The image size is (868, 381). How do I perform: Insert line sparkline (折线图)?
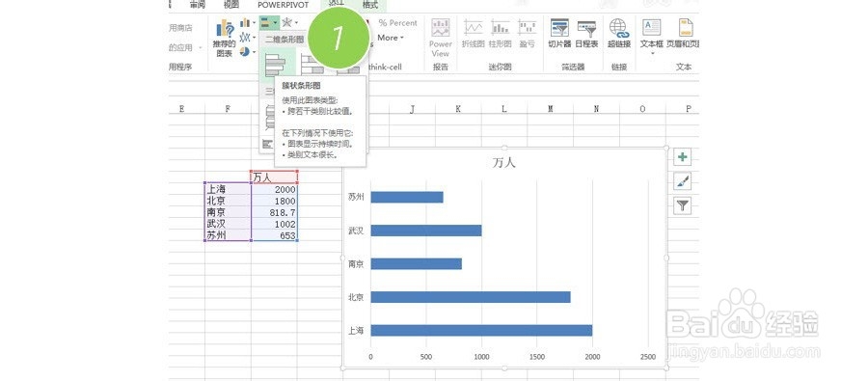[x=474, y=33]
